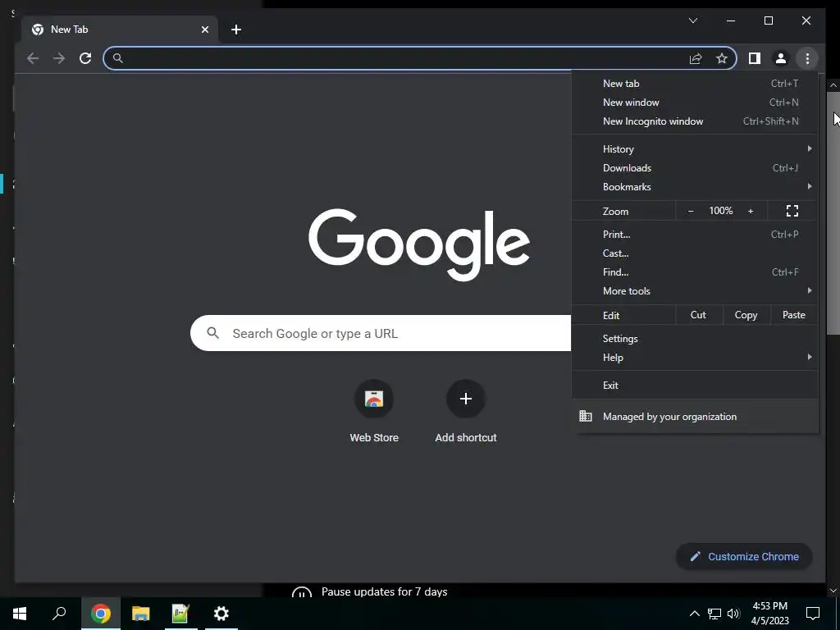This screenshot has width=840, height=630.
Task: Increase zoom with the plus button
Action: coord(751,211)
